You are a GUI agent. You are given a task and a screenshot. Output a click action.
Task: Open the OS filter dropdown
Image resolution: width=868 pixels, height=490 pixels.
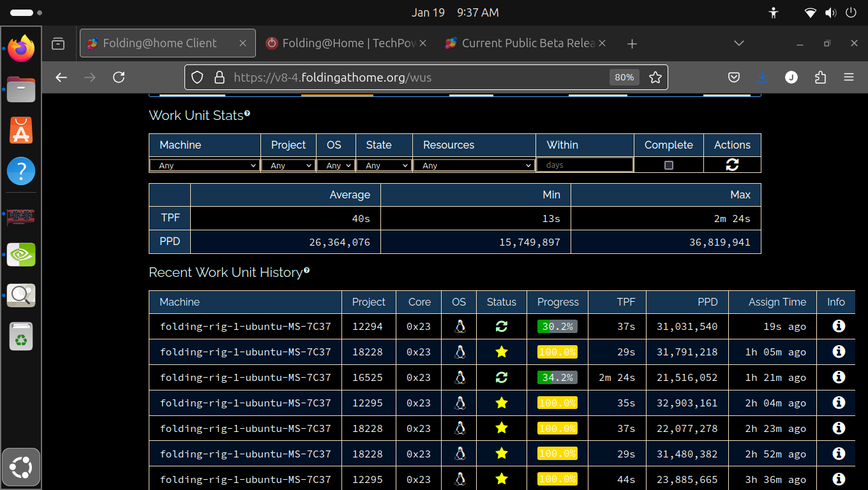336,165
